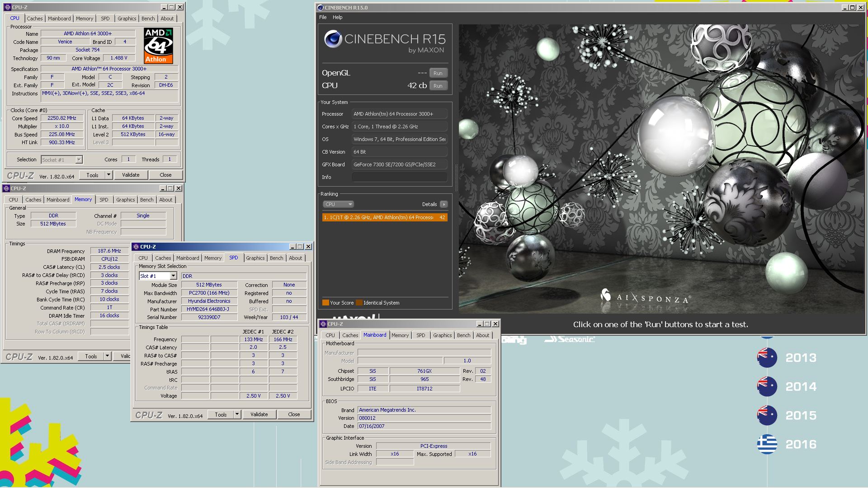Click the Info field in Cinebench Your System

[x=400, y=177]
